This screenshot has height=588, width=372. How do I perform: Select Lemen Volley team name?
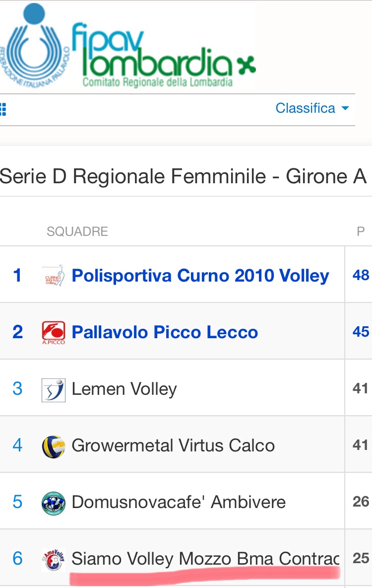tap(124, 389)
